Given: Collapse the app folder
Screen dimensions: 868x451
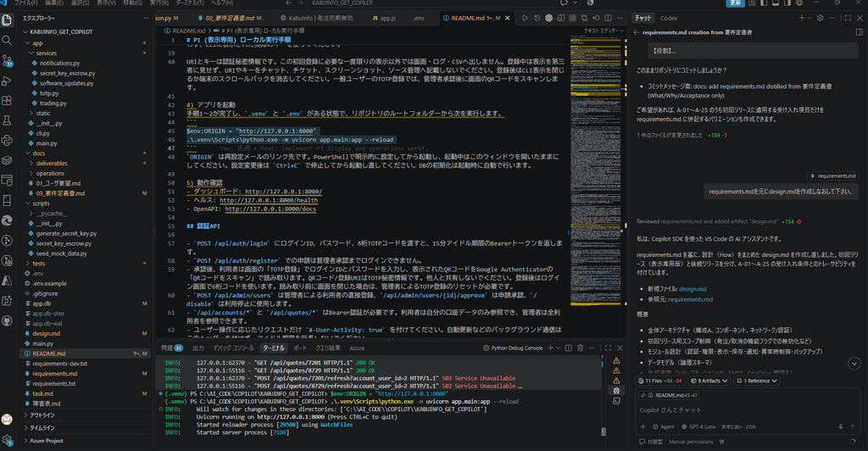Looking at the screenshot, I should pyautogui.click(x=86, y=43).
